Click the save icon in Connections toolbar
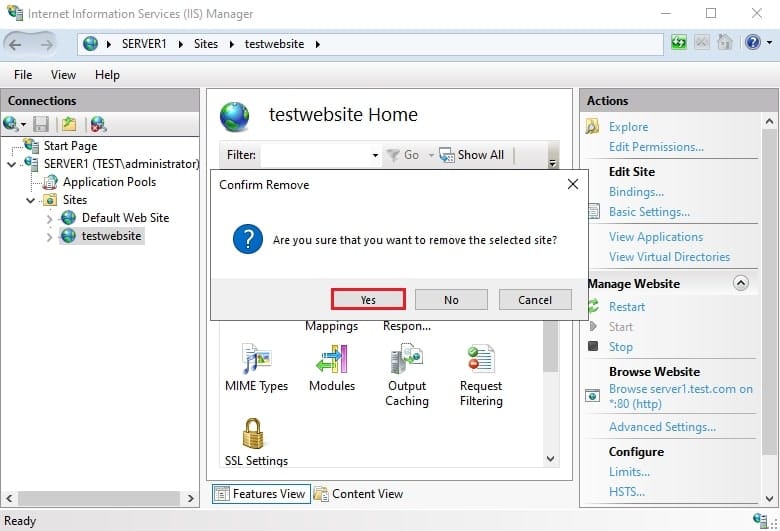Viewport: 780px width, 531px height. point(41,124)
